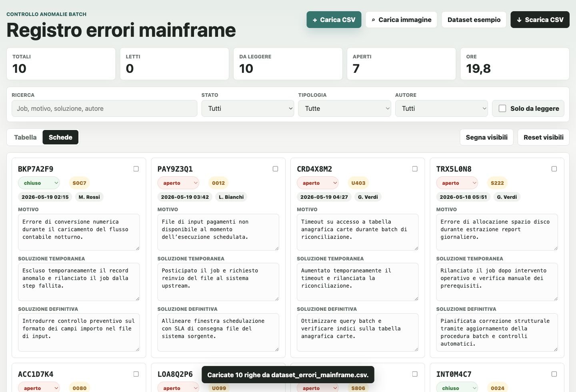Edit Soluzione temporanea of BKP7A2F9

click(79, 282)
